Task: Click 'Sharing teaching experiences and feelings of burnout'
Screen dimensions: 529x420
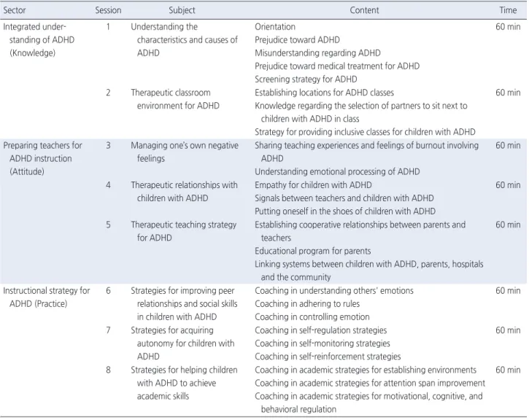Action: (x=367, y=152)
